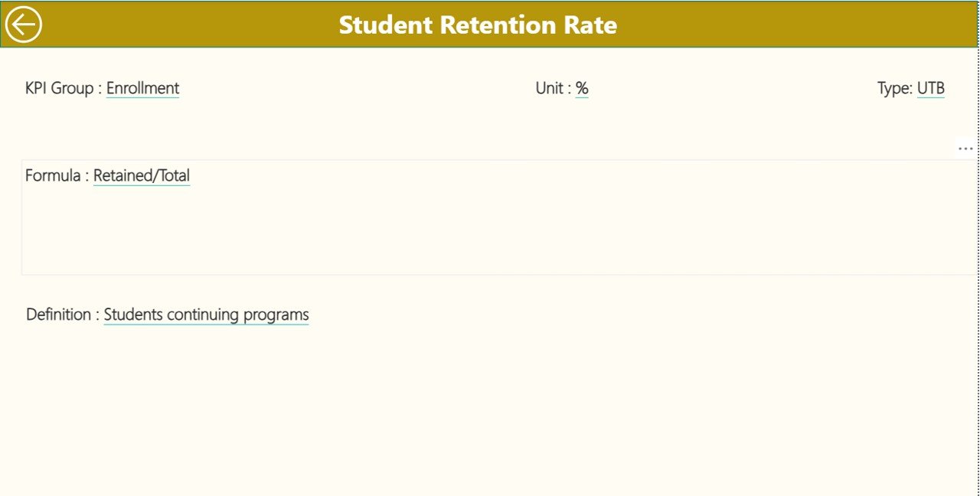Image resolution: width=980 pixels, height=496 pixels.
Task: Edit the Students continuing programs definition
Action: (x=206, y=314)
